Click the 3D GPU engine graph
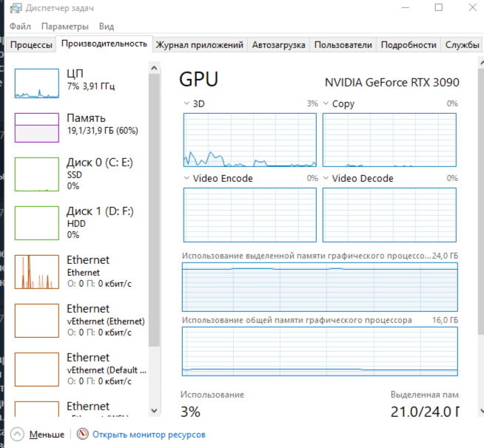Viewport: 484px width, 448px height. coord(249,140)
